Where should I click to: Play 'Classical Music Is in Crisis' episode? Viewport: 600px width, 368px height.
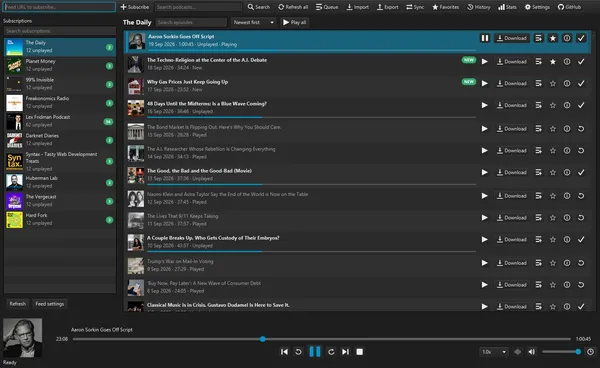(484, 306)
